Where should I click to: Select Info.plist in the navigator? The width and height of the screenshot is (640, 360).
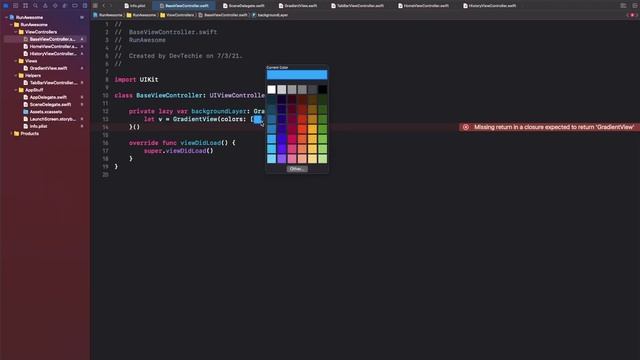coord(38,127)
